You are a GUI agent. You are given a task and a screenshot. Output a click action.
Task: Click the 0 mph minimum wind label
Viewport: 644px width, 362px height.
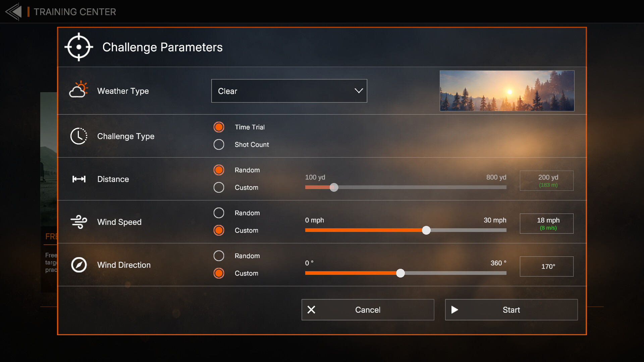[x=314, y=220]
